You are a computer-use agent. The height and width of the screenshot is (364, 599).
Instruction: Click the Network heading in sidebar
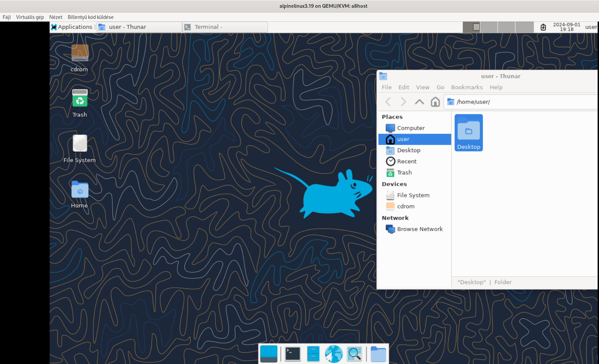click(x=395, y=218)
